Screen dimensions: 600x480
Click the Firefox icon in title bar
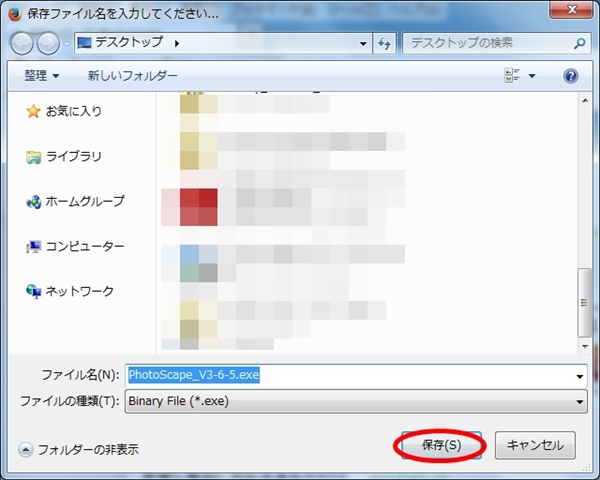tap(15, 14)
